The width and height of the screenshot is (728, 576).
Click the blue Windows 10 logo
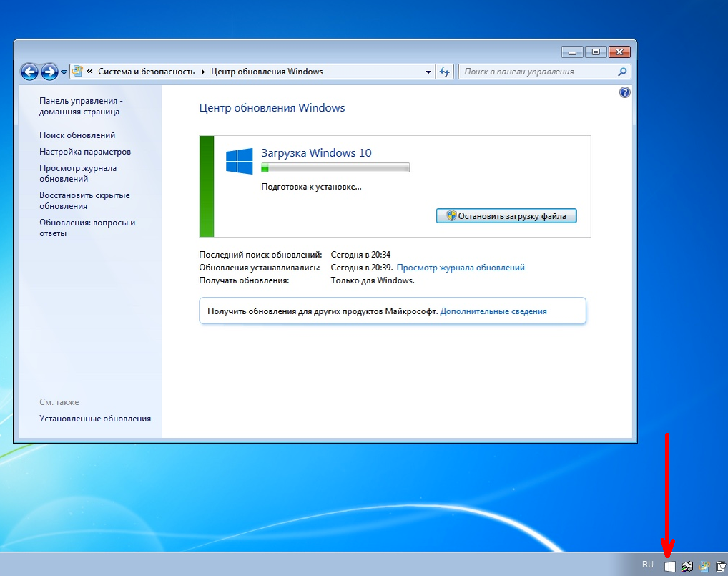click(240, 161)
